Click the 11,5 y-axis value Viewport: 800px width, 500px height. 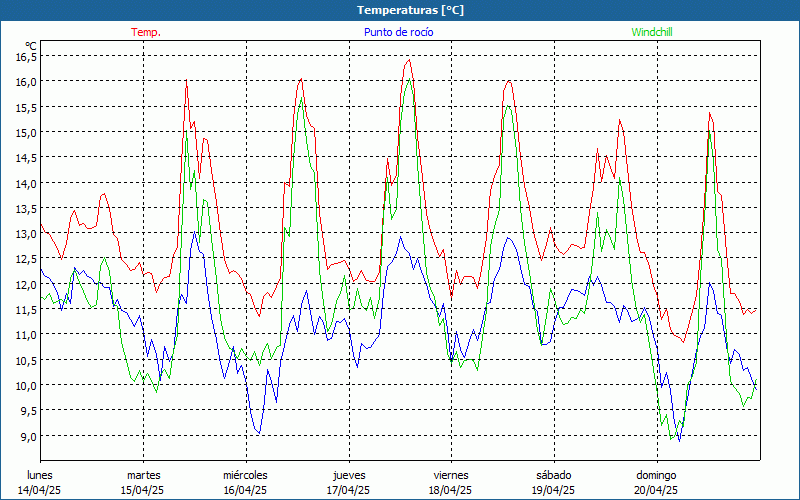(27, 310)
